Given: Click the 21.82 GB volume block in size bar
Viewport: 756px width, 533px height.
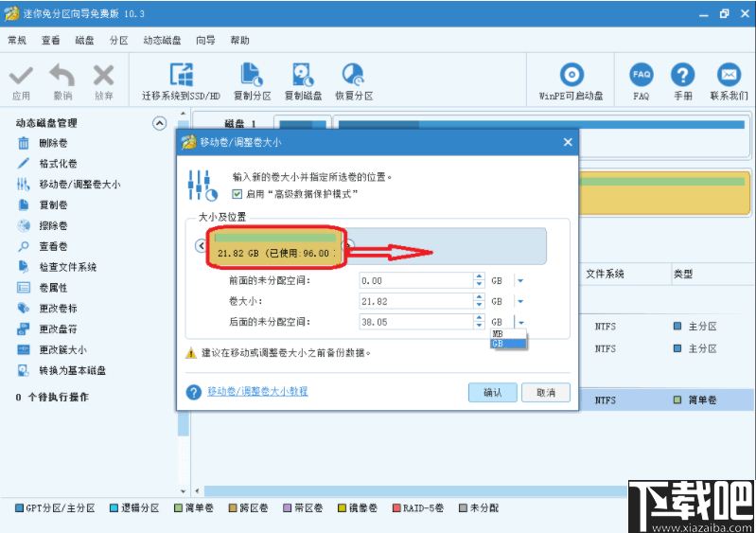Looking at the screenshot, I should [275, 246].
